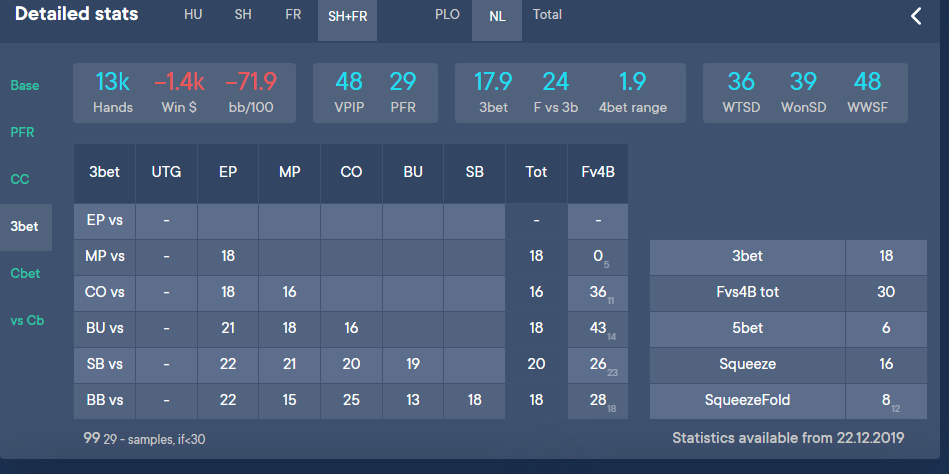Screen dimensions: 949x474
Task: Open the Base stats section
Action: [25, 85]
